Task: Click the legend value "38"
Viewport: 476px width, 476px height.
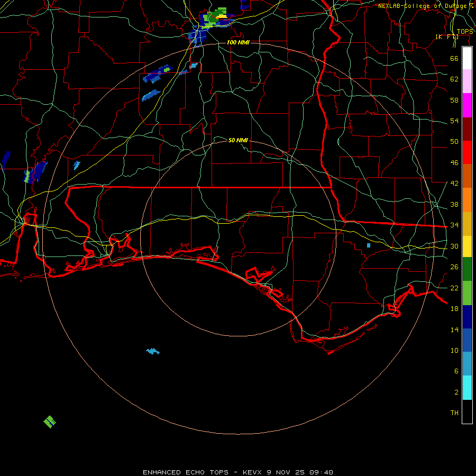Action: (454, 204)
